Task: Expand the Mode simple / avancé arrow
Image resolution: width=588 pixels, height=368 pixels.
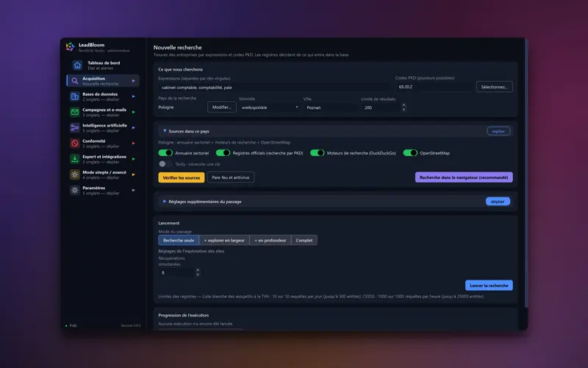Action: coord(133,174)
